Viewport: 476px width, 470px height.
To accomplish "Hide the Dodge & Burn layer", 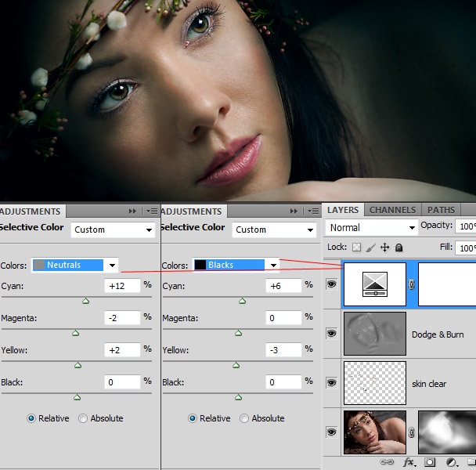I will [331, 333].
